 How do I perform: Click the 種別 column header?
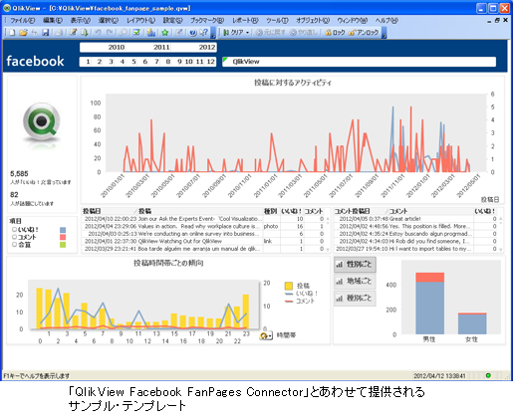(x=271, y=211)
